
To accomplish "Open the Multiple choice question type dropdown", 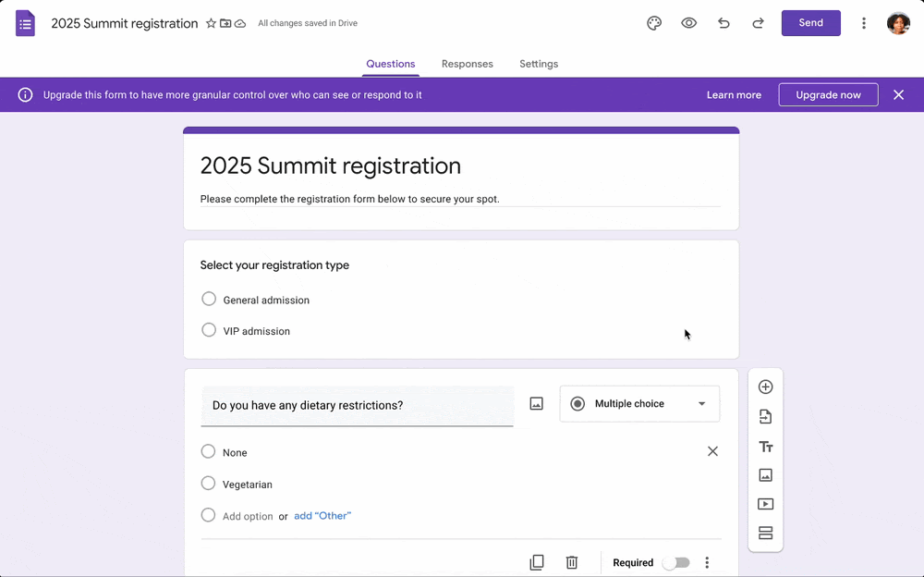I will 639,403.
